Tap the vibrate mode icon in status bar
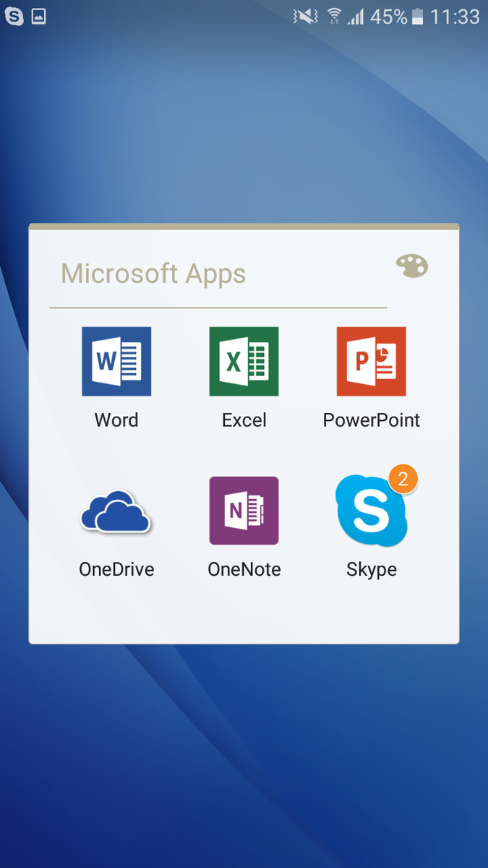This screenshot has height=868, width=488. point(305,16)
